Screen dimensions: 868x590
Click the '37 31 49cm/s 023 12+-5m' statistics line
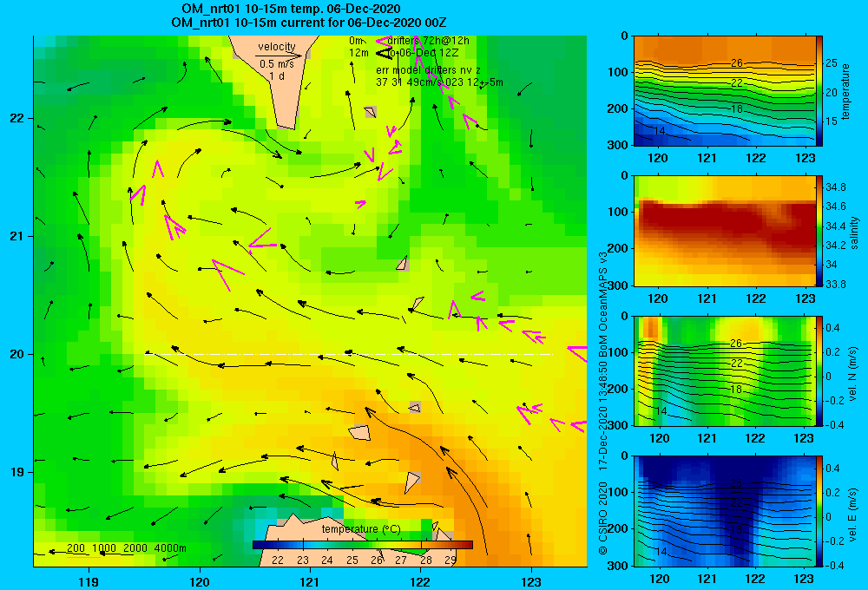[439, 82]
